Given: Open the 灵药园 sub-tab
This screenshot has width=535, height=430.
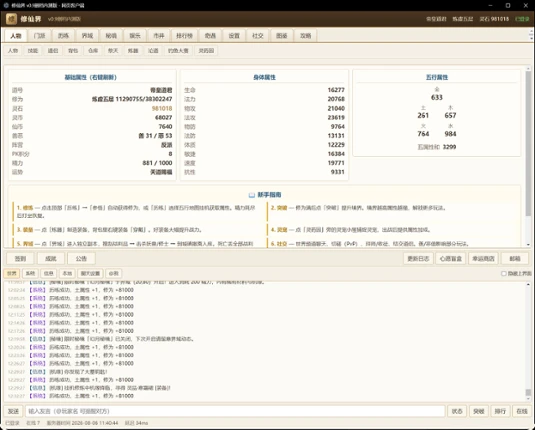Looking at the screenshot, I should click(206, 51).
